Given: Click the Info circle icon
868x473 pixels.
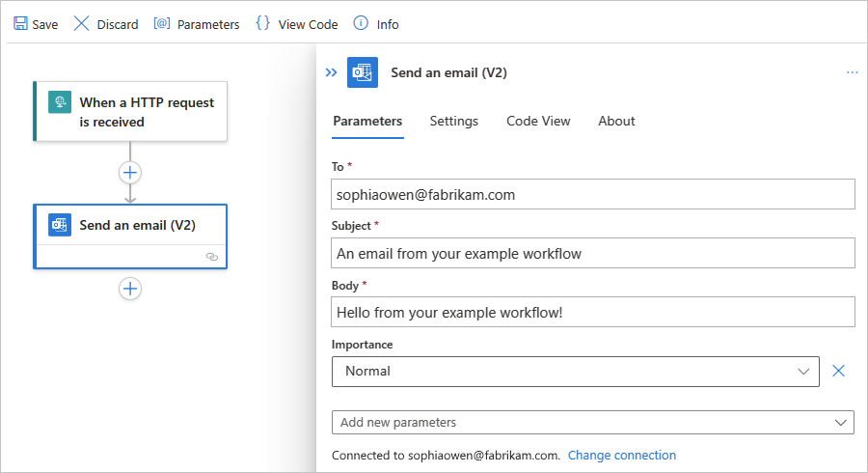Looking at the screenshot, I should click(x=361, y=24).
